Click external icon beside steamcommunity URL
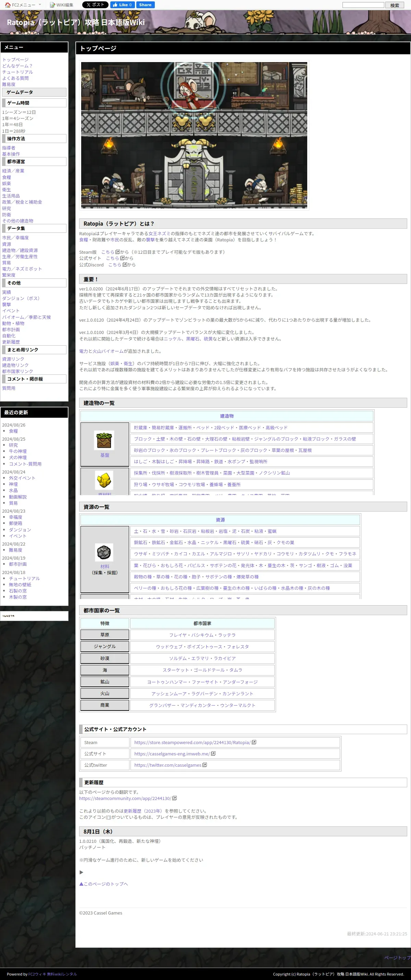Viewport: 411px width, 980px height. coord(174,798)
